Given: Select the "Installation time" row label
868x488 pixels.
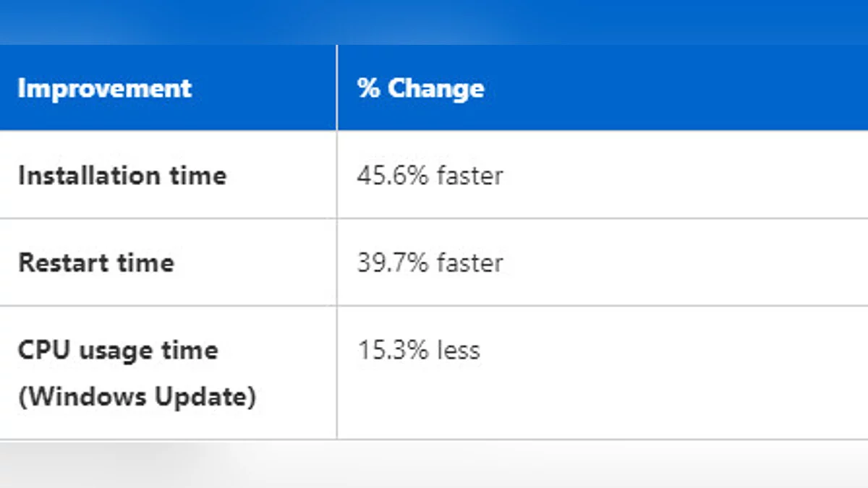Looking at the screenshot, I should [x=122, y=176].
